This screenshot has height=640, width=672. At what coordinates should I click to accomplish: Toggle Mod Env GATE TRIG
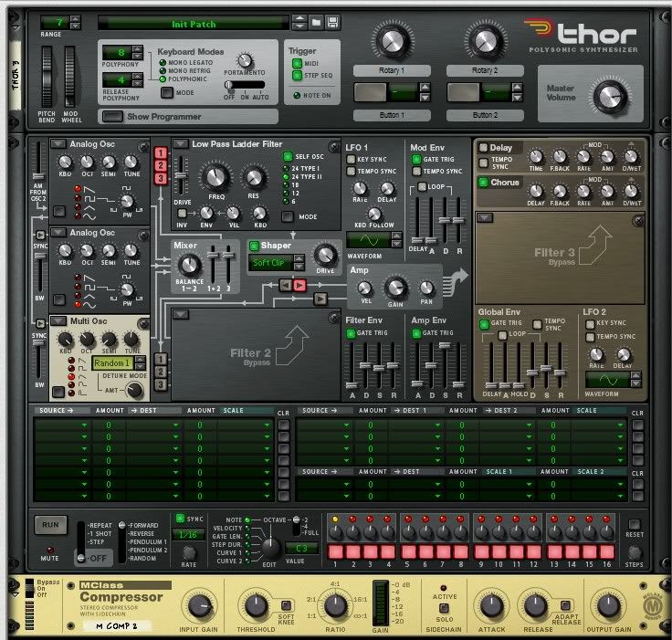[416, 160]
